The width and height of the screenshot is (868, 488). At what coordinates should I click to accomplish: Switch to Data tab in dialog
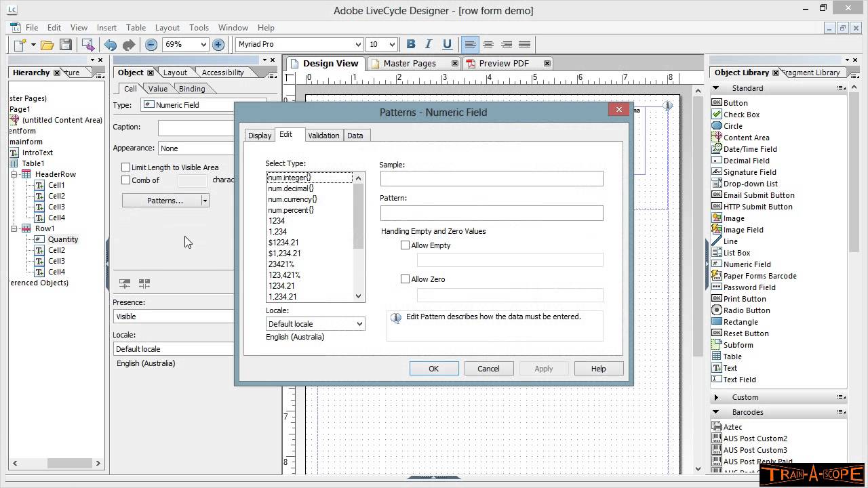[x=355, y=136]
